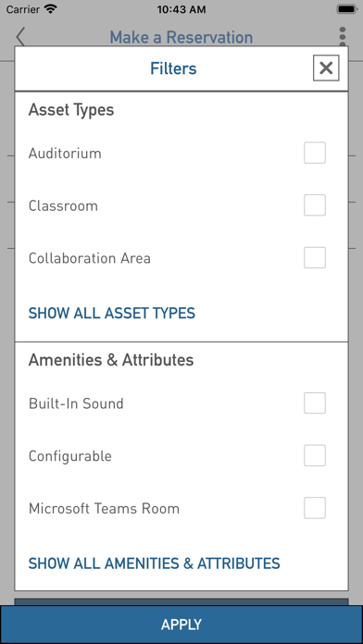The image size is (363, 644).
Task: Toggle the Configurable amenity checkbox
Action: (315, 455)
